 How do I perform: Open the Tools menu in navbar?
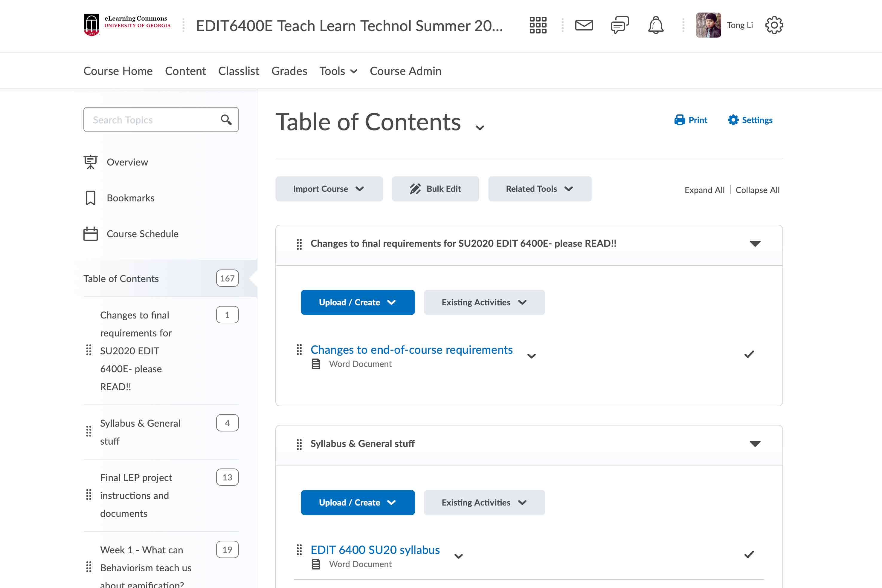[338, 71]
